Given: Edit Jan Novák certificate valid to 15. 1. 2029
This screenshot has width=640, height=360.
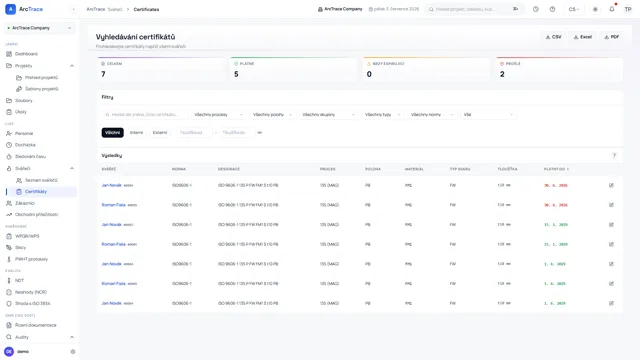Looking at the screenshot, I should 611,224.
